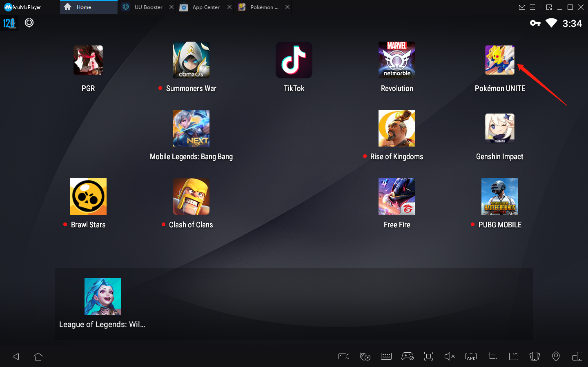Start Pokémon UNITE from the home screen
588x367 pixels.
(500, 60)
